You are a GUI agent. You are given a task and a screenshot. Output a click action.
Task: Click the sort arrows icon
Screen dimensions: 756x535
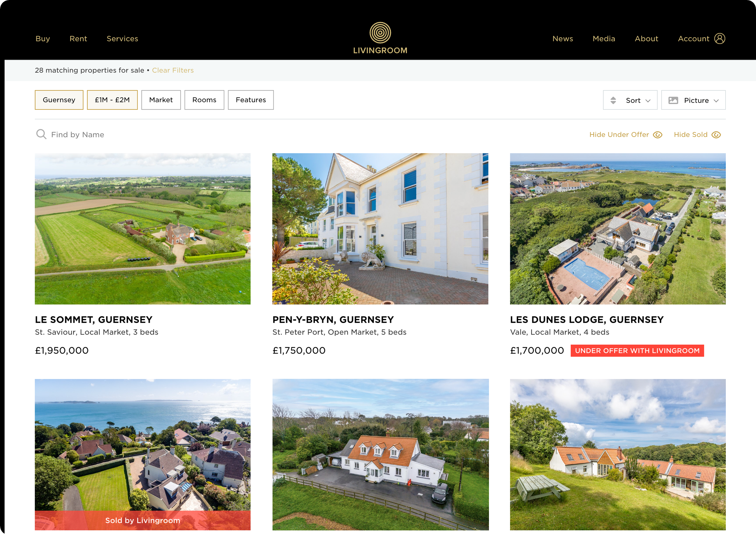click(613, 100)
